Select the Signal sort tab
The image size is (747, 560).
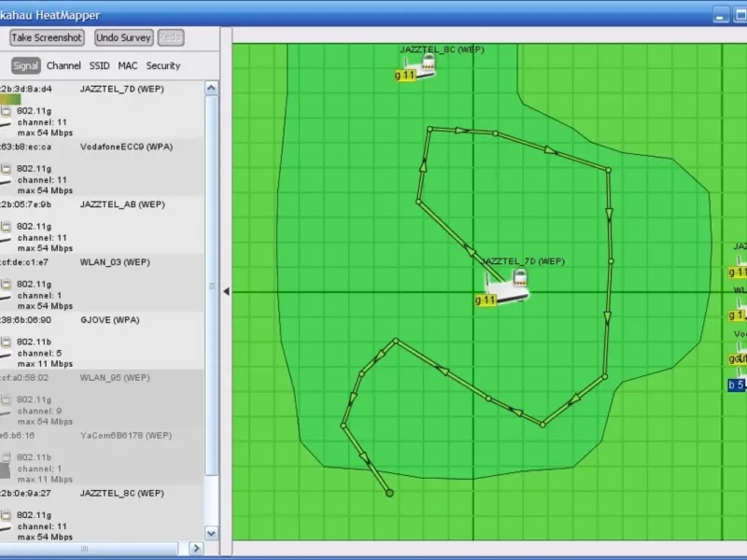click(x=25, y=65)
